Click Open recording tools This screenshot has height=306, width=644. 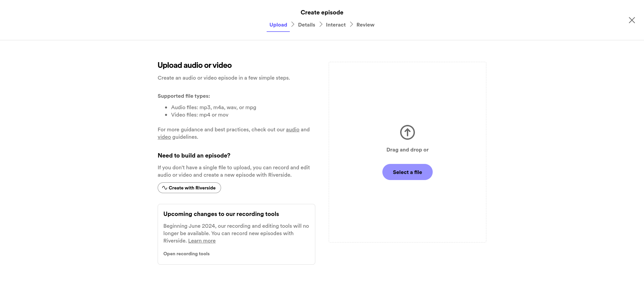186,254
